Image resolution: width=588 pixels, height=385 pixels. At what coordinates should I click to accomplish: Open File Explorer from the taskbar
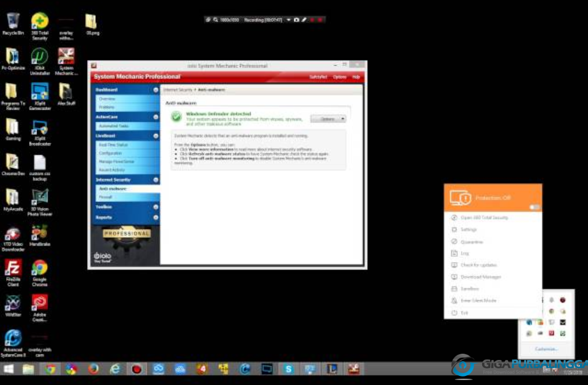(x=28, y=369)
